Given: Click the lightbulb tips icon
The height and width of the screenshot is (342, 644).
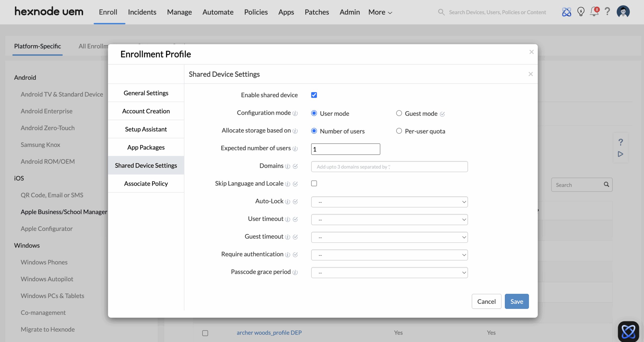Looking at the screenshot, I should pyautogui.click(x=581, y=12).
